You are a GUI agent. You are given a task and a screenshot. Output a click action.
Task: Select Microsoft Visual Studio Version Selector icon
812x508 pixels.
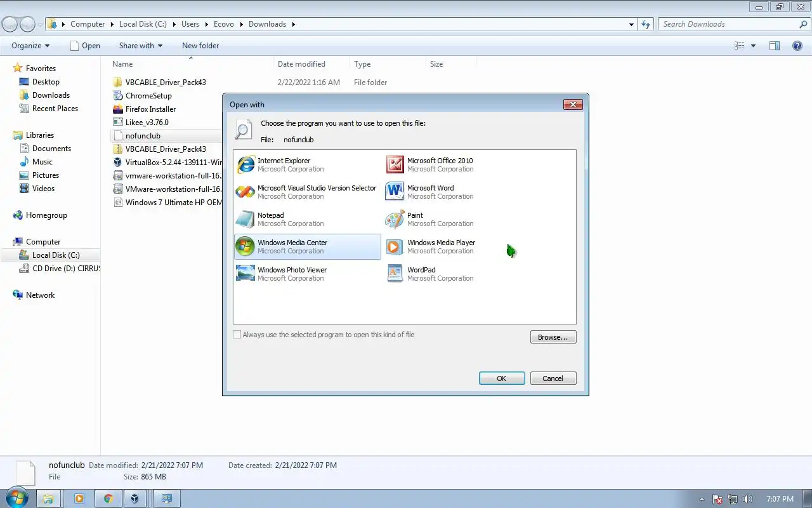(246, 192)
